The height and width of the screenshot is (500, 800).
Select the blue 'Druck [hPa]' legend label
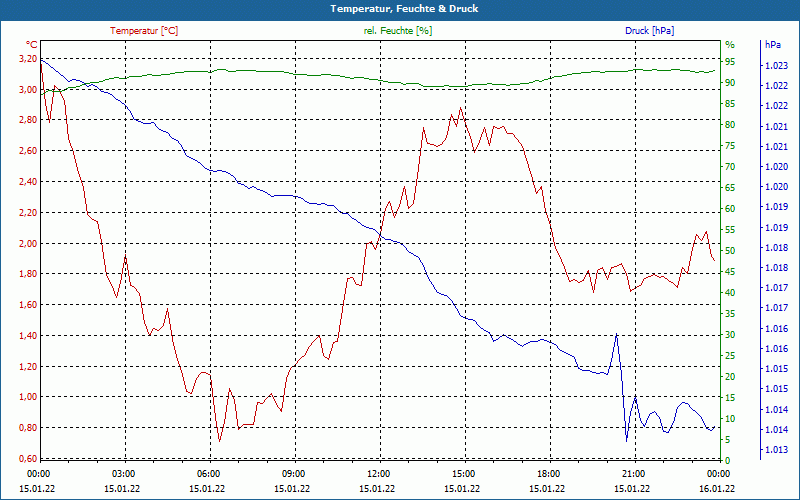coord(649,31)
